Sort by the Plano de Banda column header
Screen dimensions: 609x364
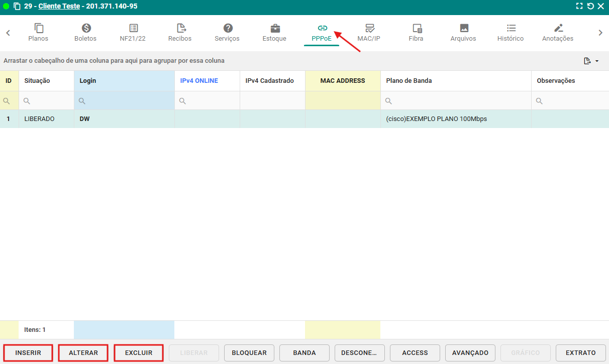tap(409, 81)
